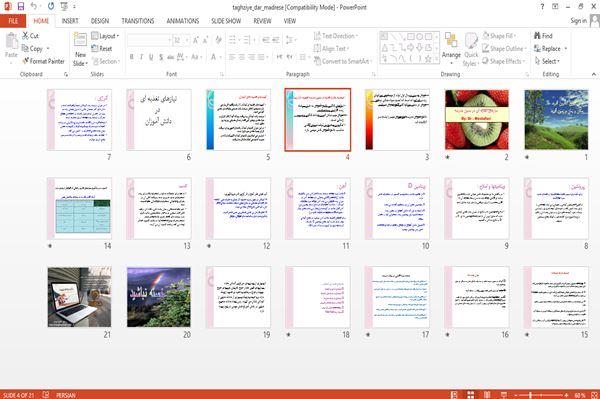Click Sign in link

(578, 21)
